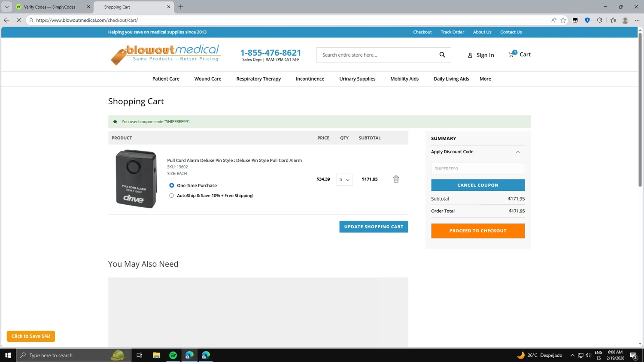The height and width of the screenshot is (362, 644).
Task: Open the weather widget showing 26°C Despejado
Action: [x=539, y=355]
